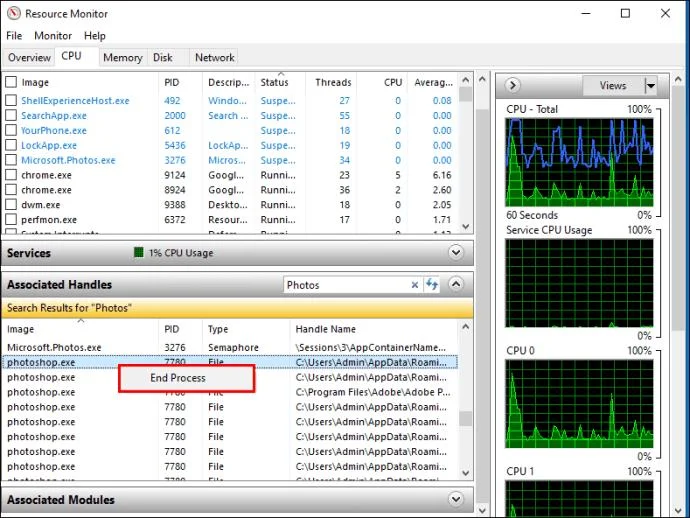Expand the Associated Modules section chevron
The width and height of the screenshot is (690, 518).
(456, 499)
